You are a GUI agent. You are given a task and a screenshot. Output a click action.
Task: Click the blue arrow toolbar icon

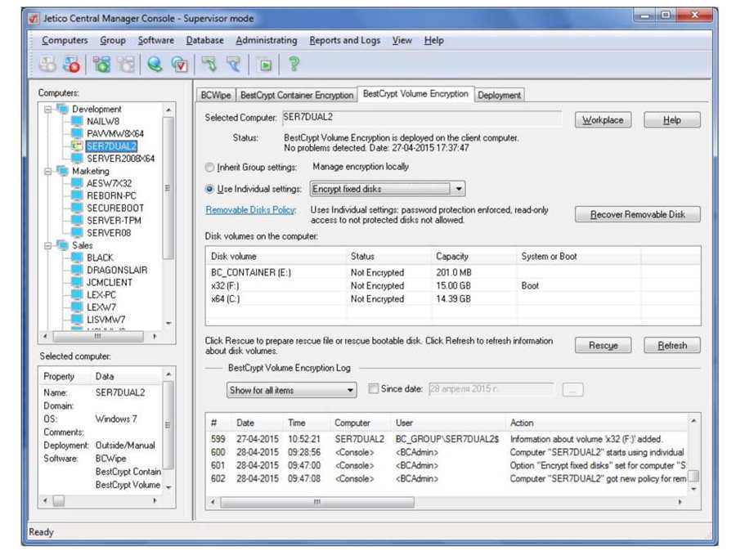coord(233,64)
